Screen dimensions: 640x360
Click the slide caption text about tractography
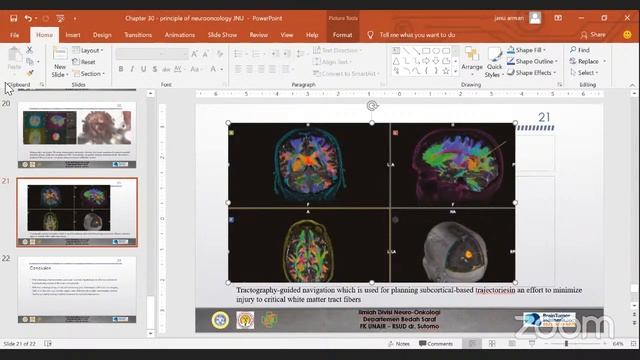click(x=409, y=295)
